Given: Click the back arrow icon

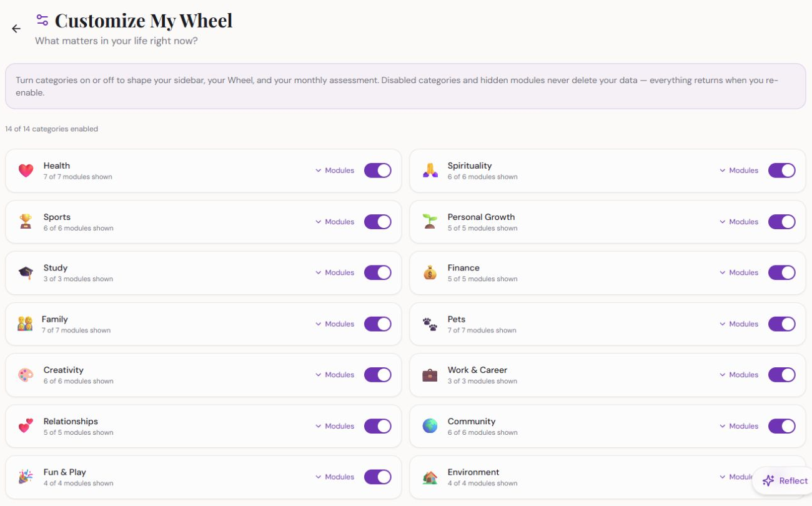Looking at the screenshot, I should [x=16, y=29].
